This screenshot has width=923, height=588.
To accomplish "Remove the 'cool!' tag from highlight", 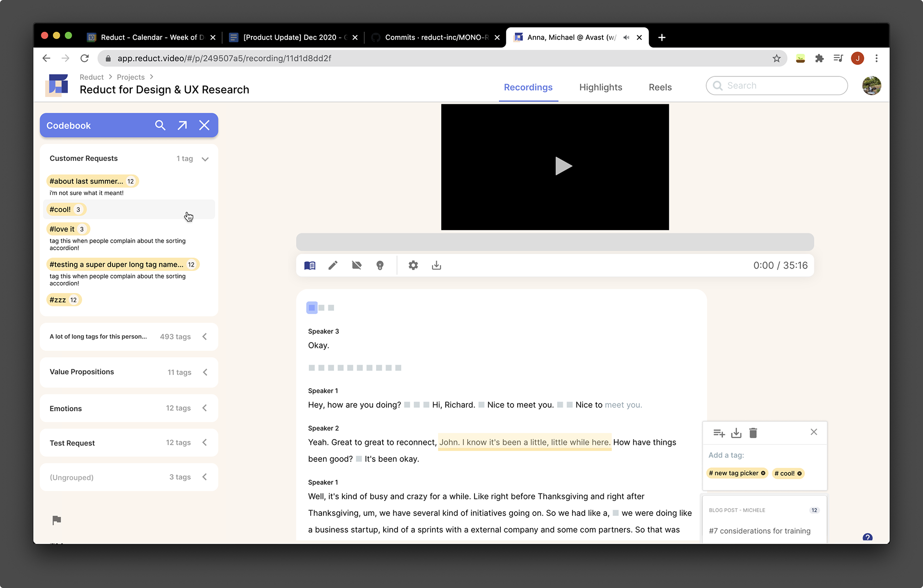I will tap(800, 474).
